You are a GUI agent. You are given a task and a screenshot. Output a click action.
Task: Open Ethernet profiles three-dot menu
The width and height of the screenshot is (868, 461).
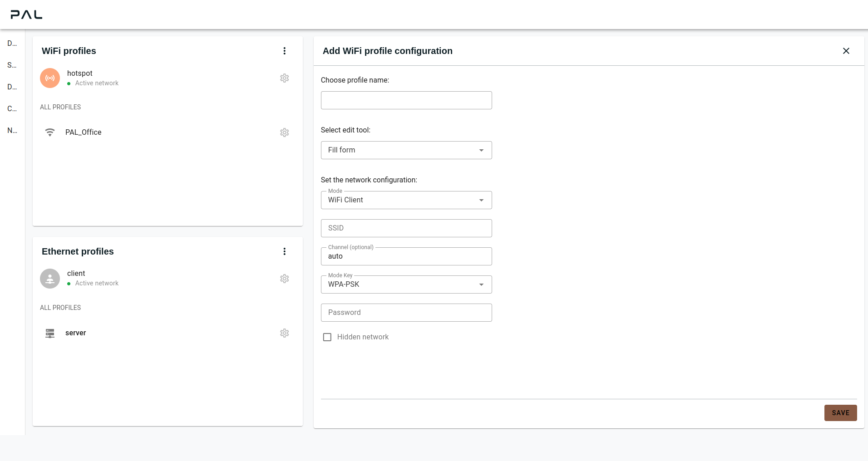(284, 251)
